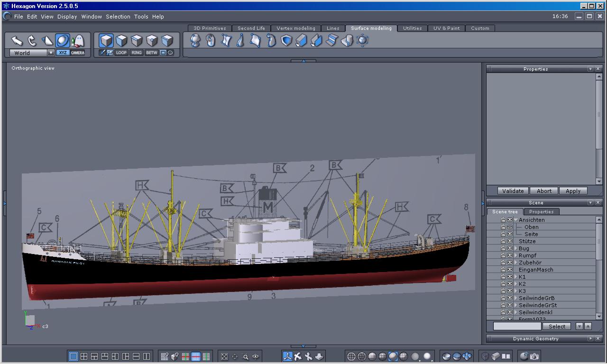The height and width of the screenshot is (364, 607).
Task: Activate the rotate manipulator tool
Action: [32, 41]
